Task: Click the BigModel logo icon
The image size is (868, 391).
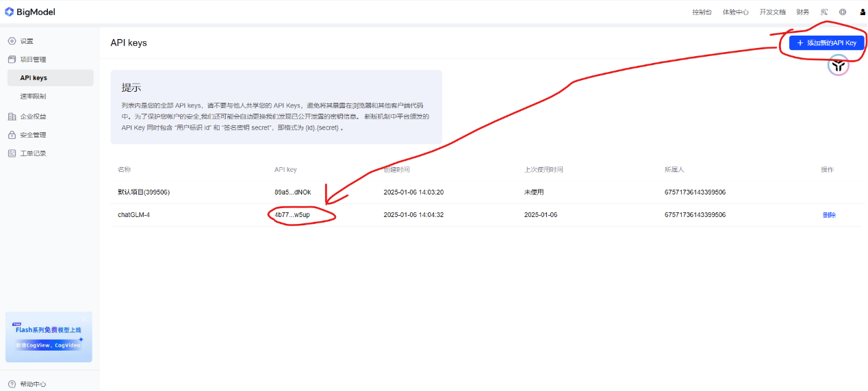Action: [x=9, y=12]
